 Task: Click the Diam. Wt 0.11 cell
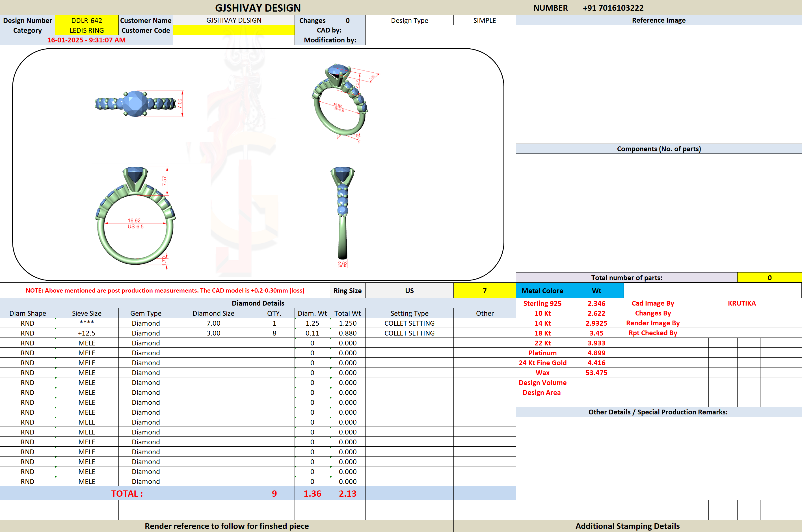312,333
